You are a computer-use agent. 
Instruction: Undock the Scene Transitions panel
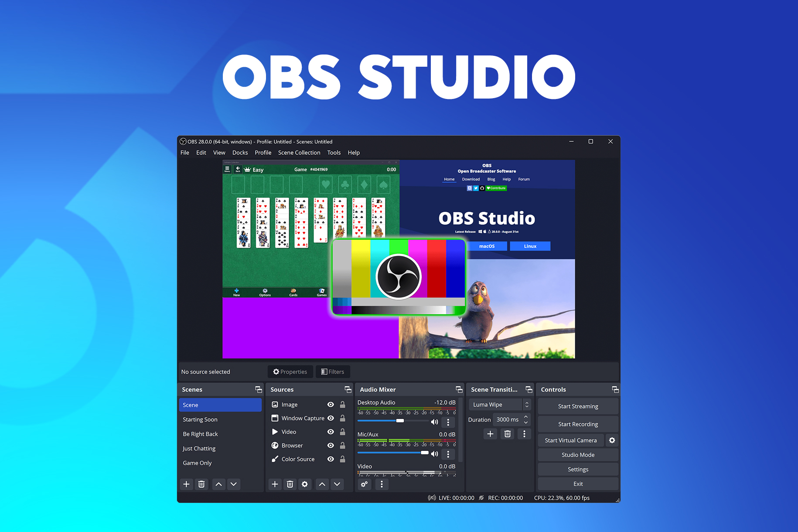point(529,389)
